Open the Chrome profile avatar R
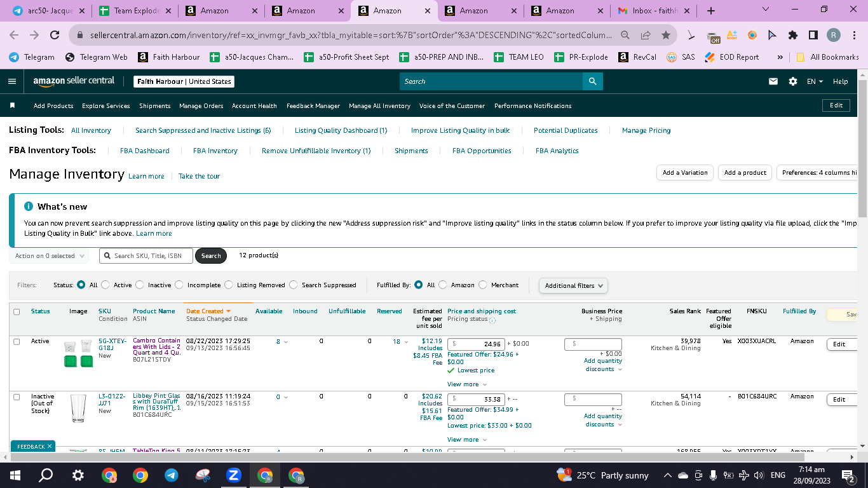 (834, 35)
